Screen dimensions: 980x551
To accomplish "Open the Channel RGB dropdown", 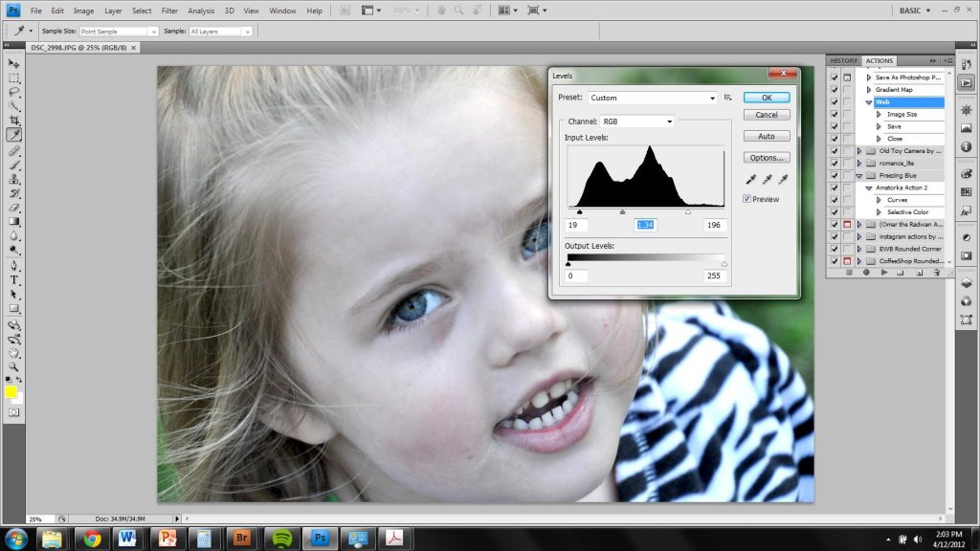I will [x=636, y=121].
